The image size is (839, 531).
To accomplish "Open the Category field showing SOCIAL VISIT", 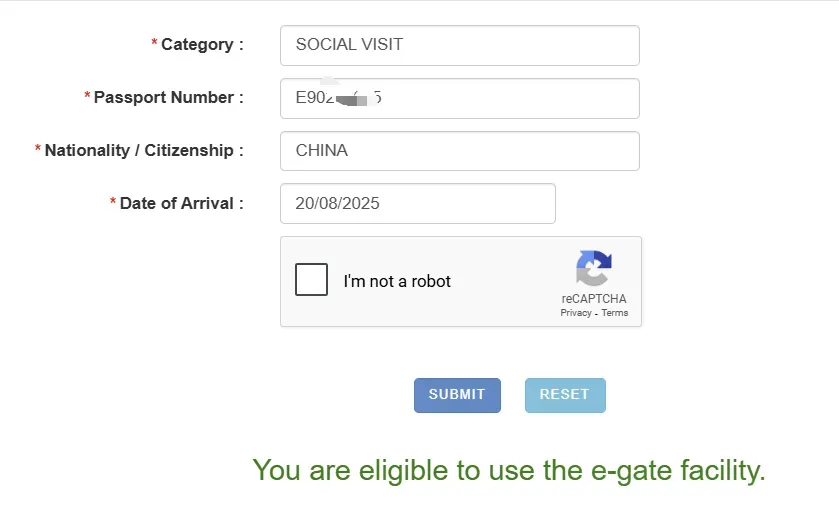I will pos(460,45).
